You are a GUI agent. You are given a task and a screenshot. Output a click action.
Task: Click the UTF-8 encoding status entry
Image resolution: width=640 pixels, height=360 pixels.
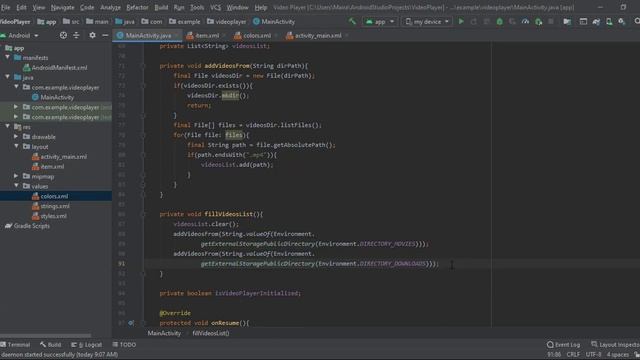click(x=593, y=354)
